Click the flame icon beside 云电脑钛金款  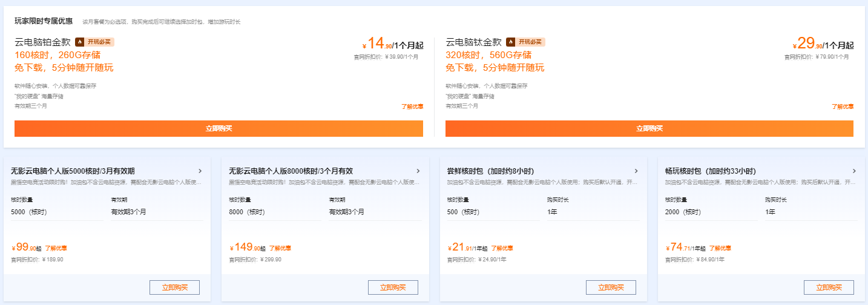tap(510, 42)
